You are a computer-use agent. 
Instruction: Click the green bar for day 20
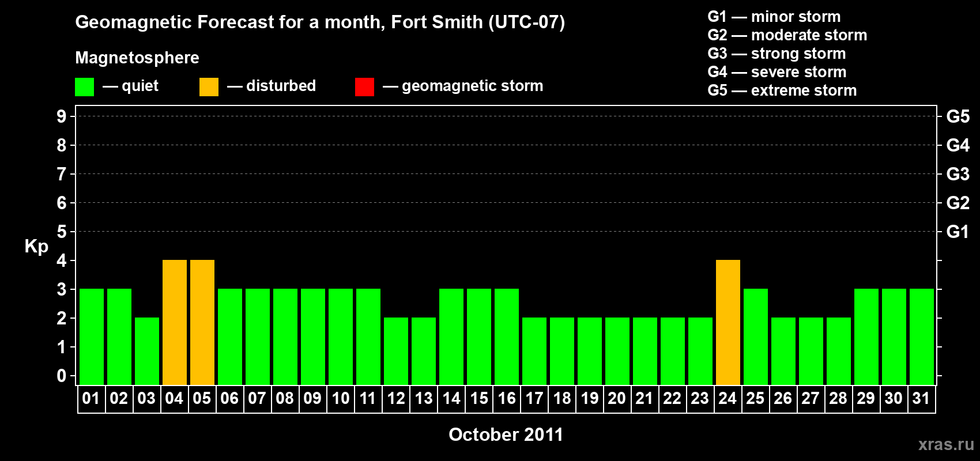pos(617,352)
